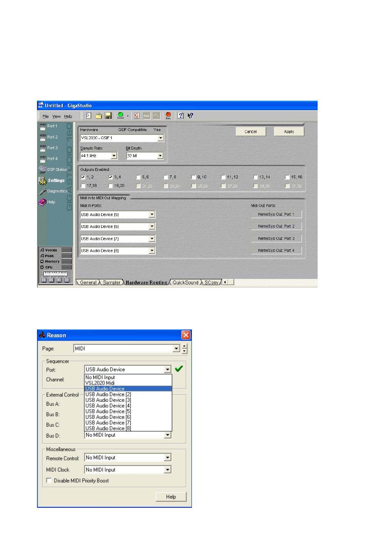Open the USB Audio Device [7] MIDI In dropdown
Image resolution: width=392 pixels, height=555 pixels.
(152, 239)
